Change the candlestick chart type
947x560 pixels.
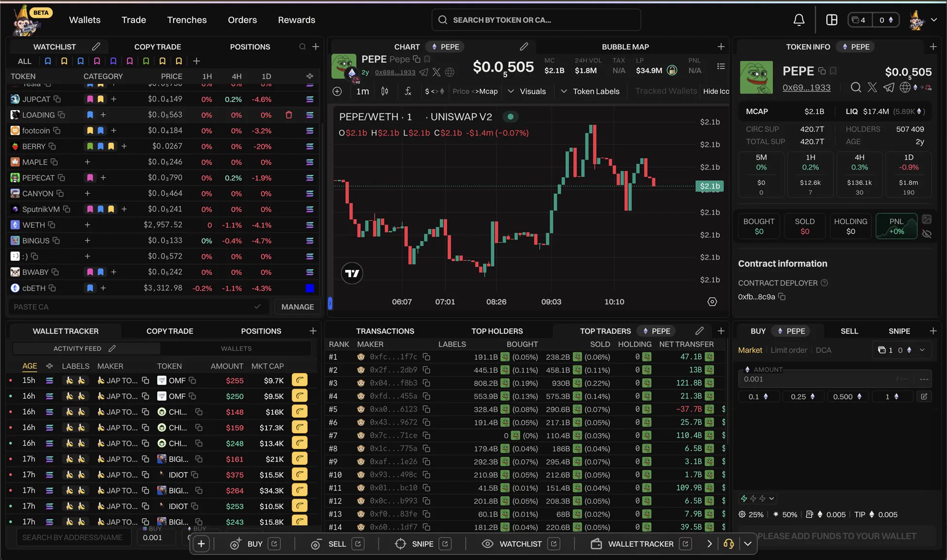[385, 91]
